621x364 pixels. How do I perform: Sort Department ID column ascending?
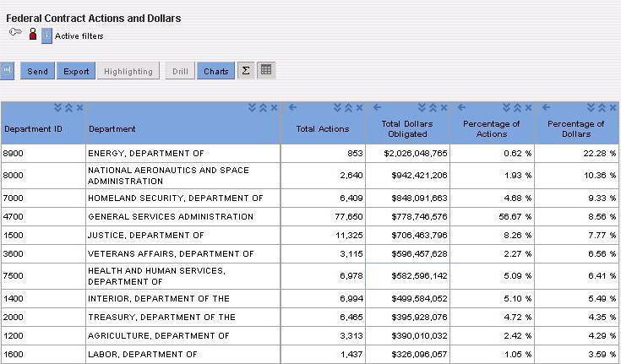click(68, 107)
